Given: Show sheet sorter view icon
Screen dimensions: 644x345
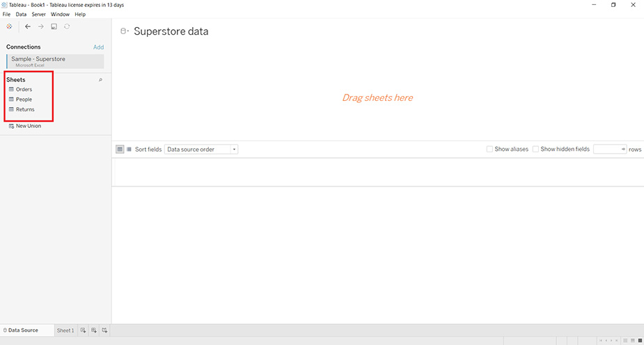Looking at the screenshot, I should (625, 341).
